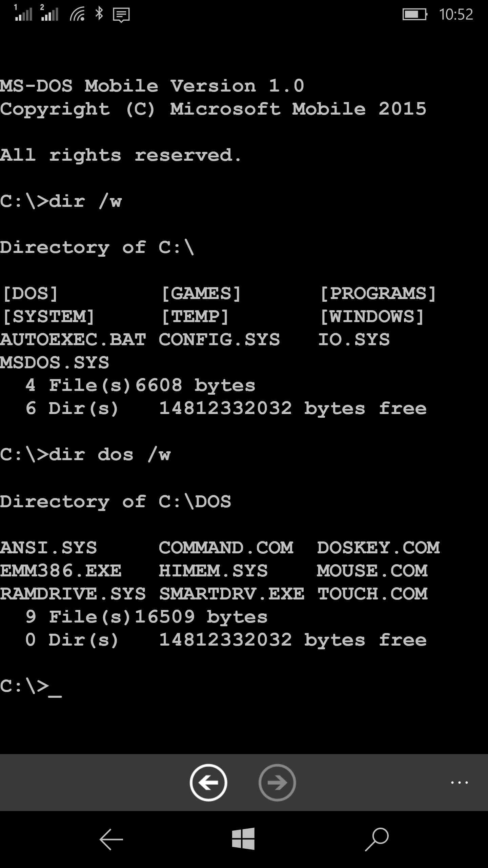Screen dimensions: 488x868
Task: Tap the AUTOEXEC.BAT file name
Action: tap(73, 340)
